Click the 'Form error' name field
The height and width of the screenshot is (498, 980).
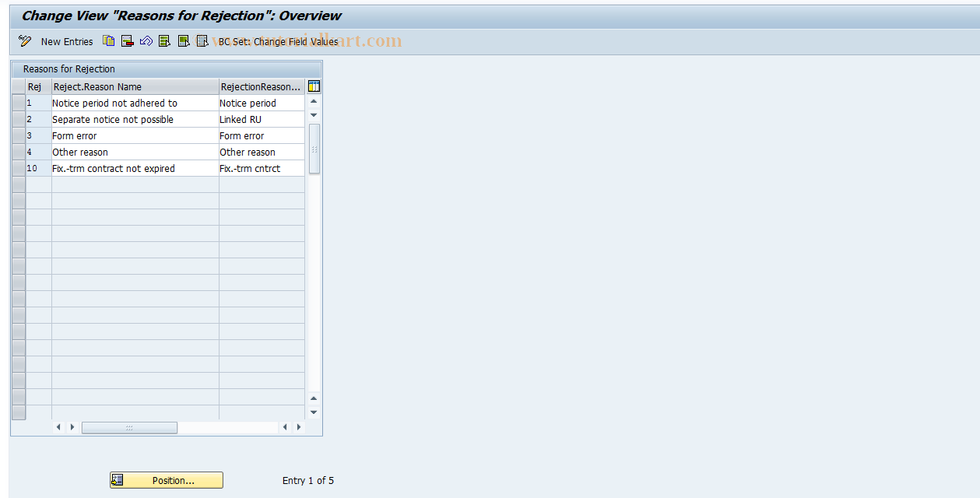click(x=135, y=135)
